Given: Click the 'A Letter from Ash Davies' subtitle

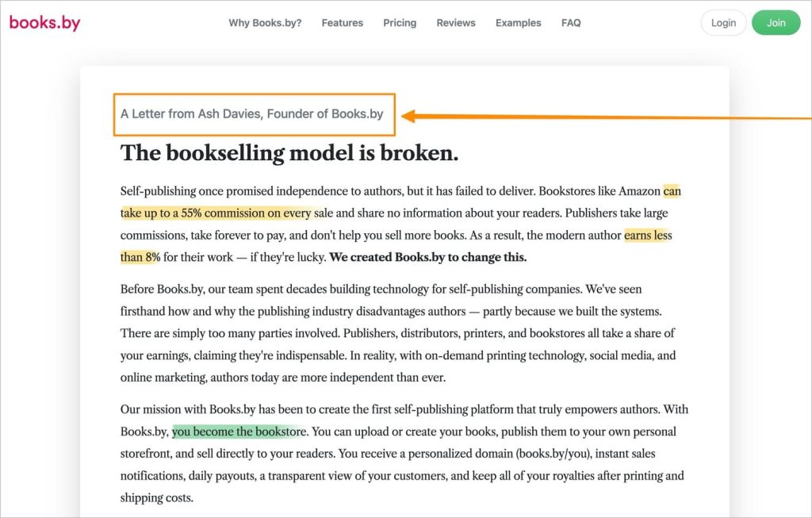Looking at the screenshot, I should tap(251, 114).
